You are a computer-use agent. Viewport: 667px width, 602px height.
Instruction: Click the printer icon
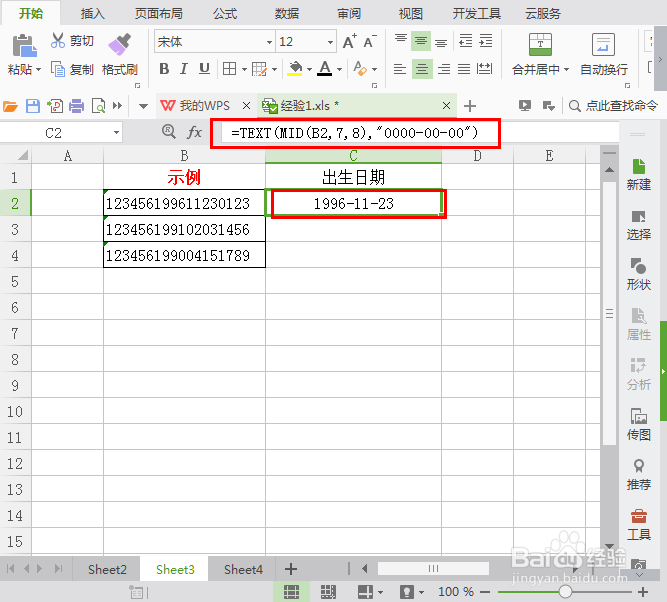(77, 106)
